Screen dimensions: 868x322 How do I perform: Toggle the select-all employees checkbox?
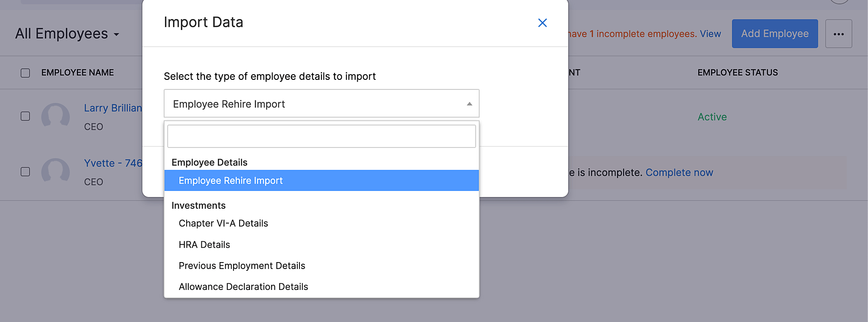(x=26, y=73)
